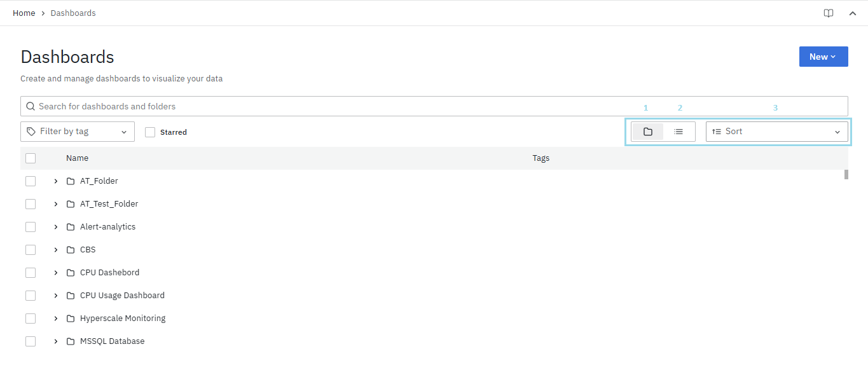Enable the Starred filter checkbox
Screen dimensions: 868x370
(x=150, y=132)
